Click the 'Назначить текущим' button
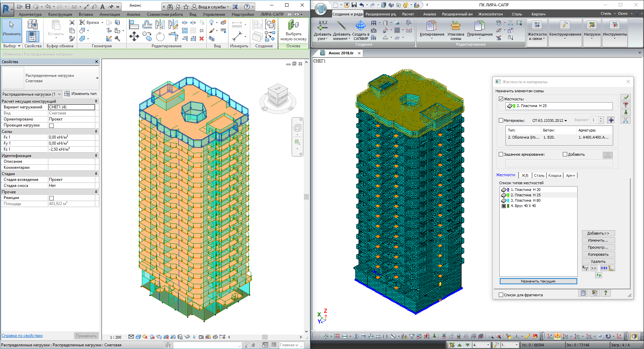The image size is (644, 349). 538,281
